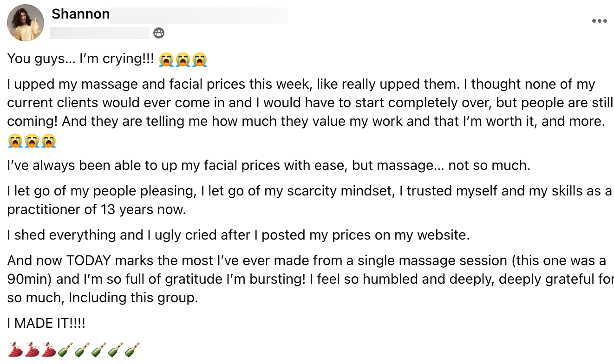Click the blurred timestamp below Shannon's name

pyautogui.click(x=99, y=33)
